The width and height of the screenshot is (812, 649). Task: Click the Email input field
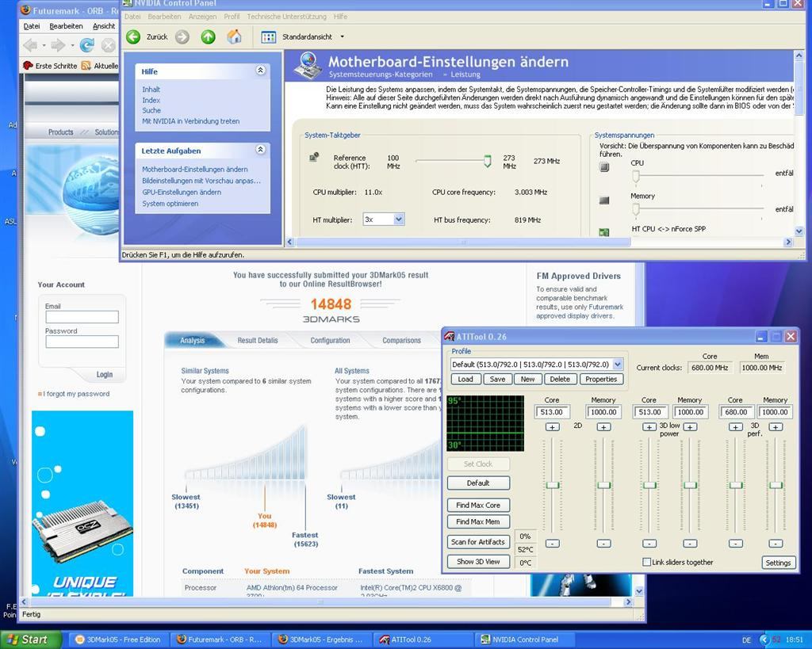pyautogui.click(x=82, y=317)
